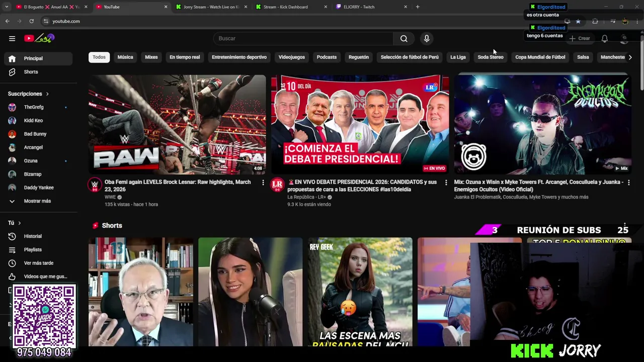Open the Enemigos Ocultos mix thumbnail
This screenshot has width=644, height=362.
[542, 125]
